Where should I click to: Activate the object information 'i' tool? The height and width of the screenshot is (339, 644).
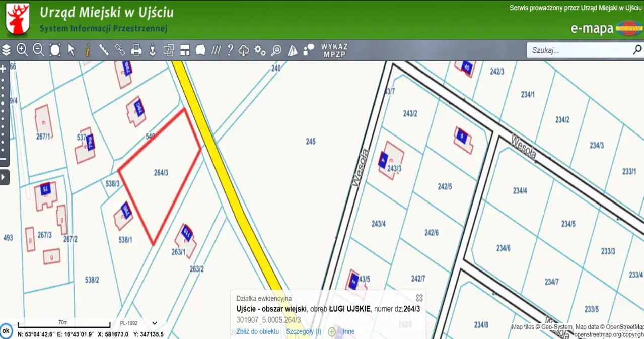pyautogui.click(x=88, y=50)
